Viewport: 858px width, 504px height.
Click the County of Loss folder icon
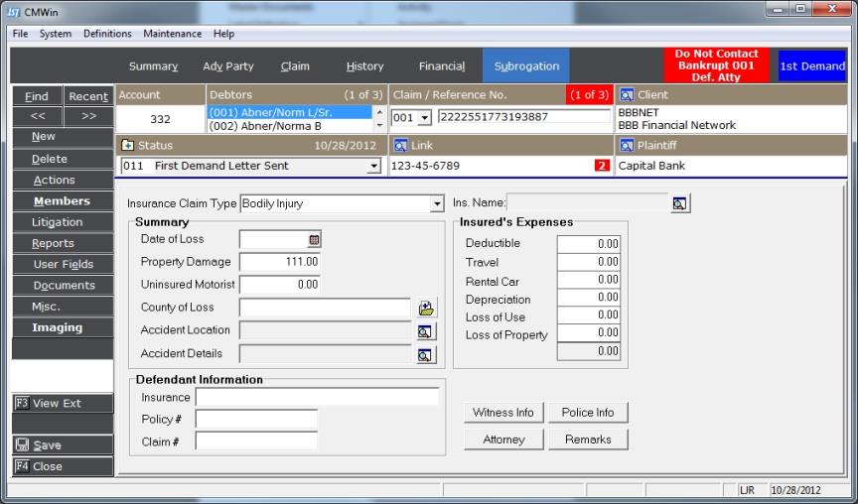(426, 308)
